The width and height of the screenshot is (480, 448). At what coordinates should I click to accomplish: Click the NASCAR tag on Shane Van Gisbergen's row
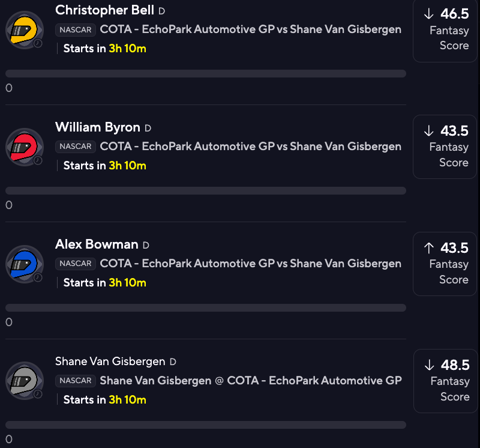[76, 381]
